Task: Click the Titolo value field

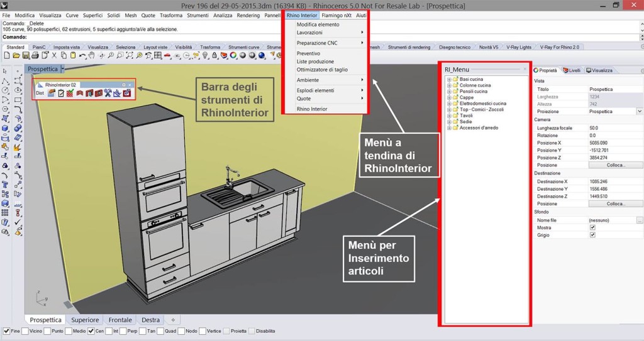Action: click(615, 89)
